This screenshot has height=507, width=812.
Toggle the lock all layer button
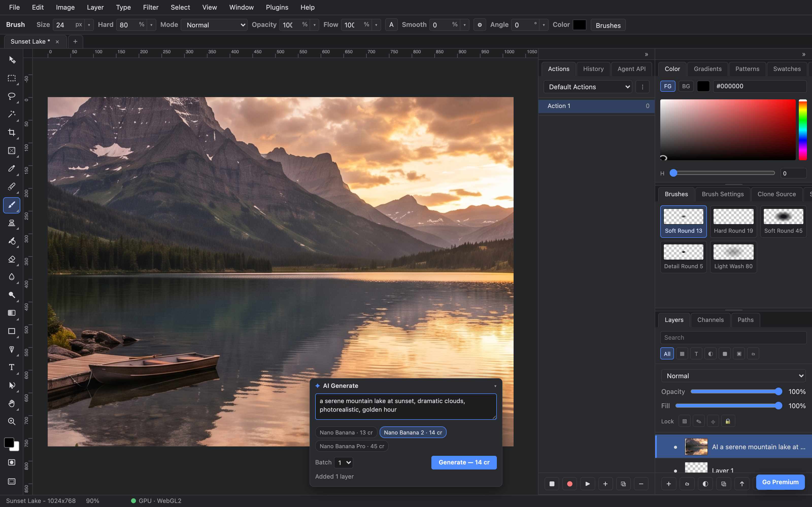(x=728, y=421)
